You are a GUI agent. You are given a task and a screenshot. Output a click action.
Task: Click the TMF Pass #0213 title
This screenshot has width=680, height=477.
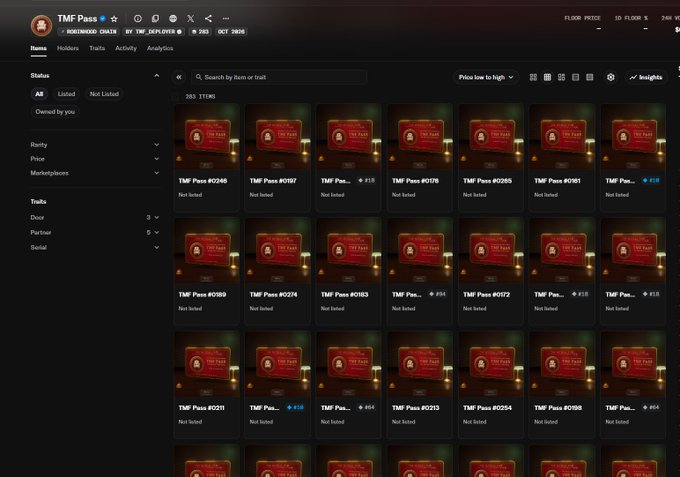[415, 408]
